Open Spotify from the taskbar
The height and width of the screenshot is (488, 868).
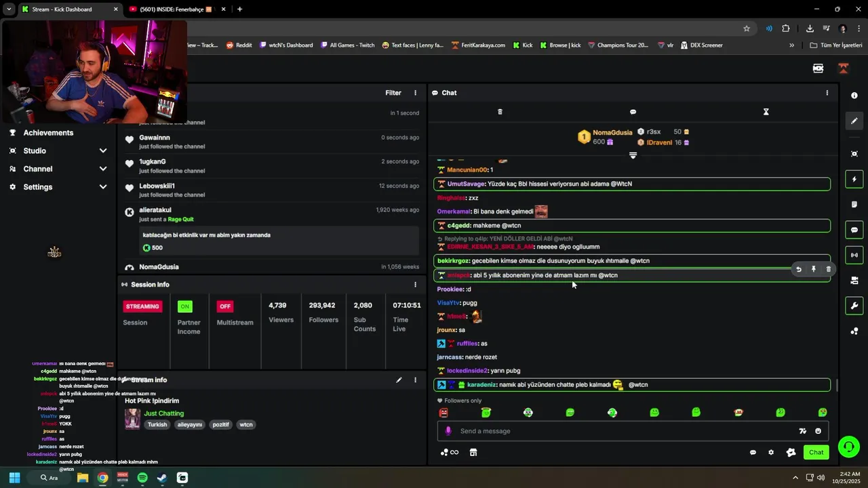click(142, 478)
